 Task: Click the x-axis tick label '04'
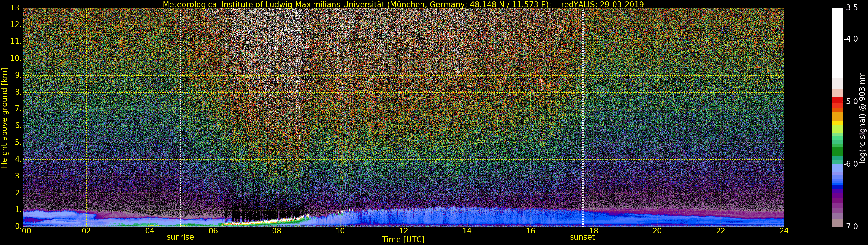150,231
